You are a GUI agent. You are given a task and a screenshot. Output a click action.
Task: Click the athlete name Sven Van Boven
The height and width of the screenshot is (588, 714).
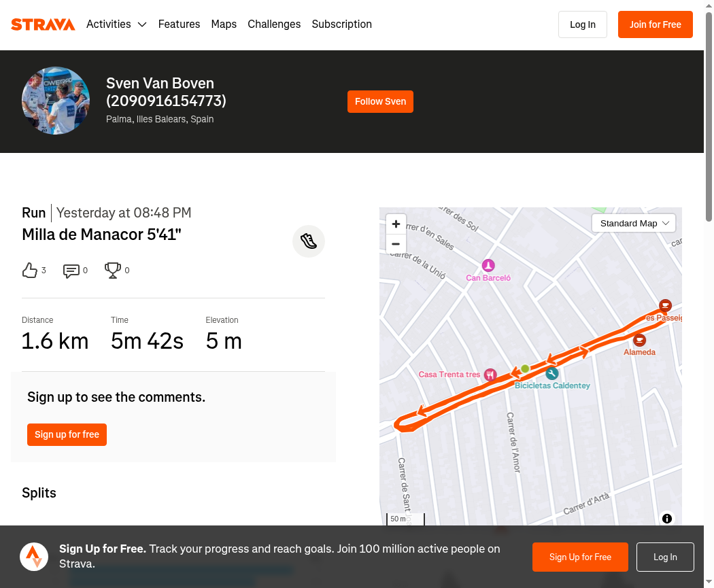coord(166,92)
